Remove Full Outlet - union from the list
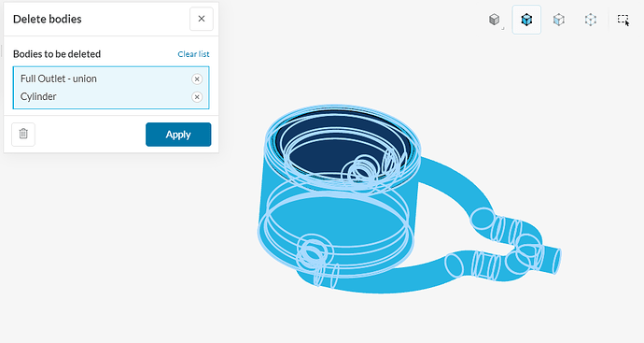Viewport: 644px width, 343px height. click(197, 79)
